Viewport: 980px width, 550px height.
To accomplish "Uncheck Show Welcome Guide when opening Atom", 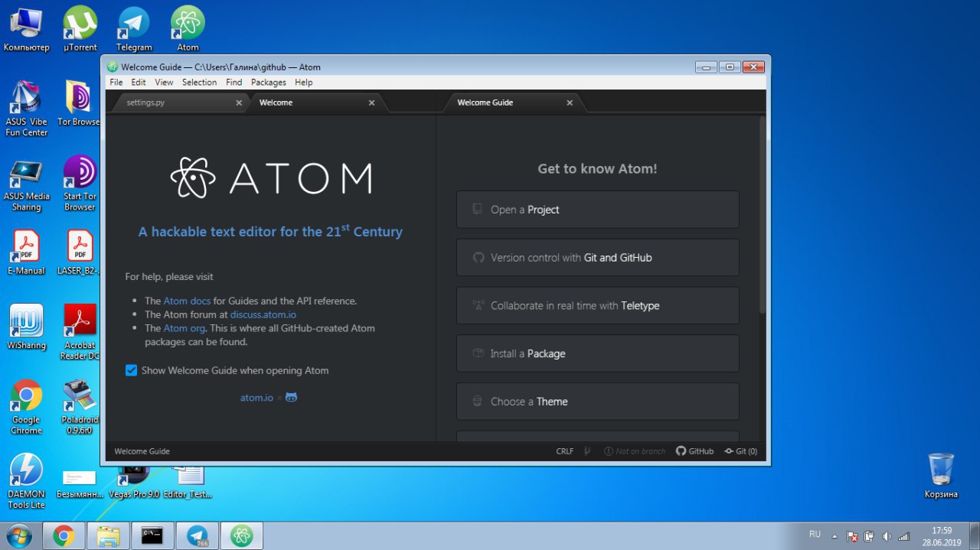I will [131, 370].
